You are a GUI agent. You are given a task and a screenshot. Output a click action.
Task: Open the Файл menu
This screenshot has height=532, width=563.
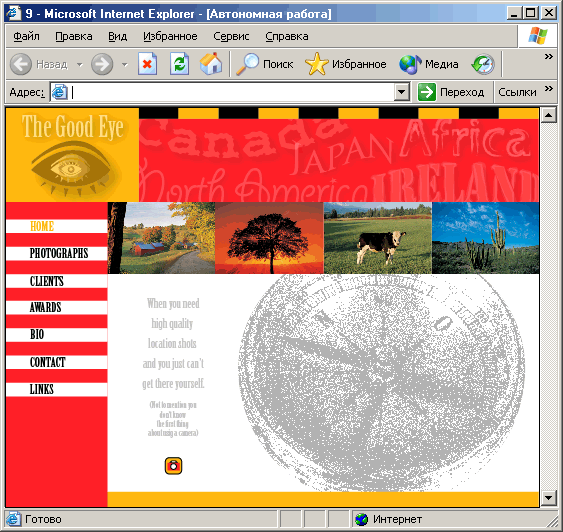[27, 36]
